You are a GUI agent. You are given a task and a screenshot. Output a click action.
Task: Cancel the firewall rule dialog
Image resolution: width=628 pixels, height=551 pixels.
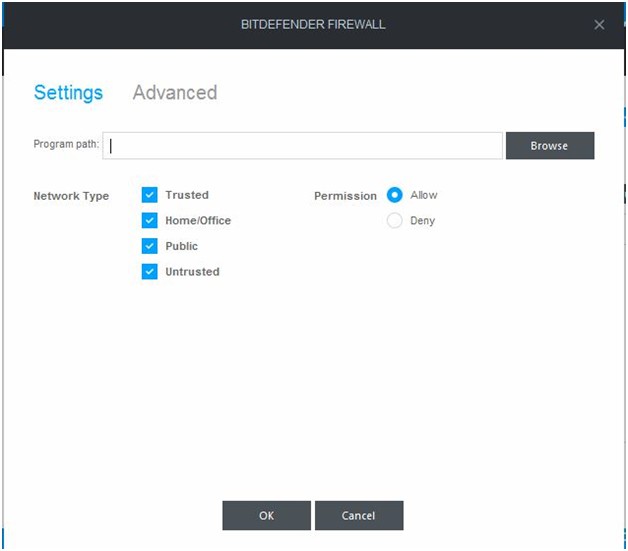click(359, 515)
